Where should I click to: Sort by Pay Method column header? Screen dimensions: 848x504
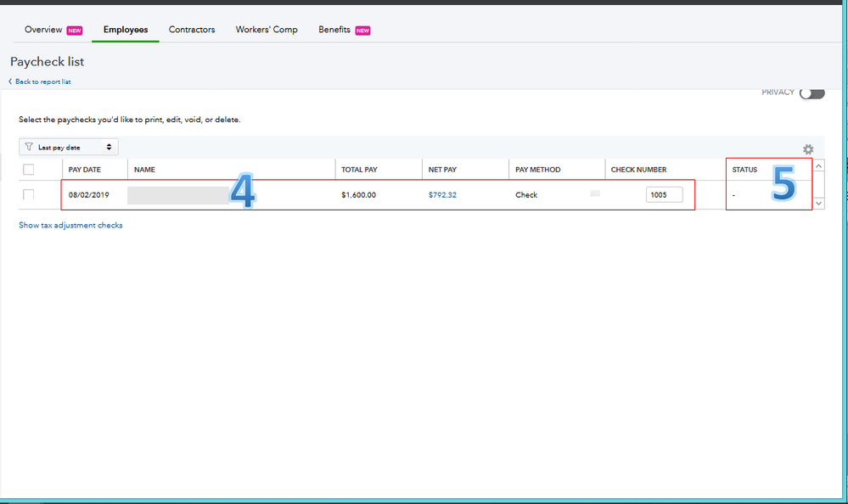click(537, 169)
